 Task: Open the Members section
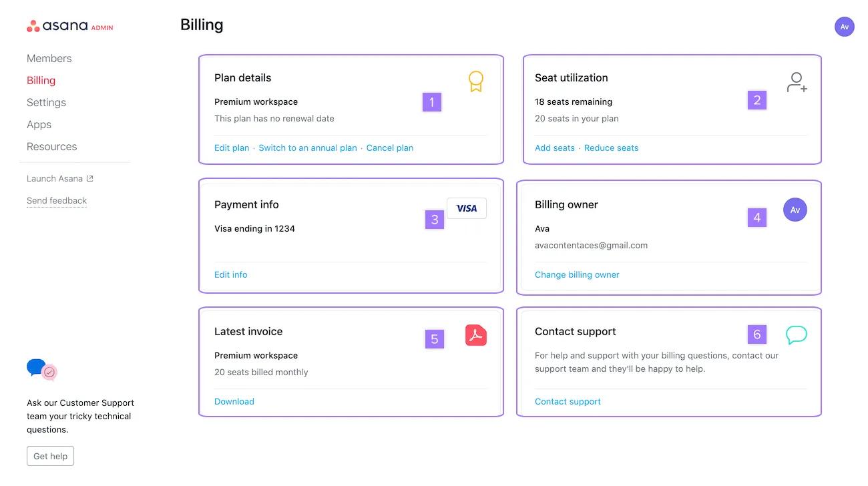click(49, 59)
